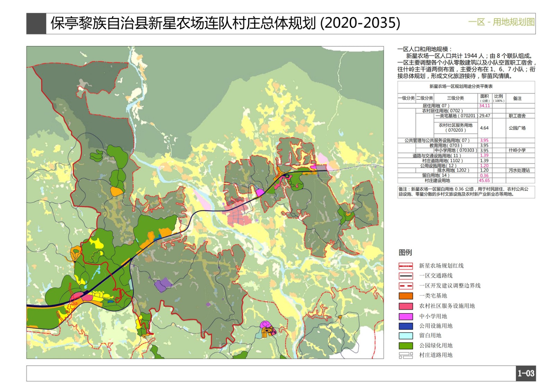
Task: Click the 一区交通路线 black line legend symbol
Action: (405, 276)
